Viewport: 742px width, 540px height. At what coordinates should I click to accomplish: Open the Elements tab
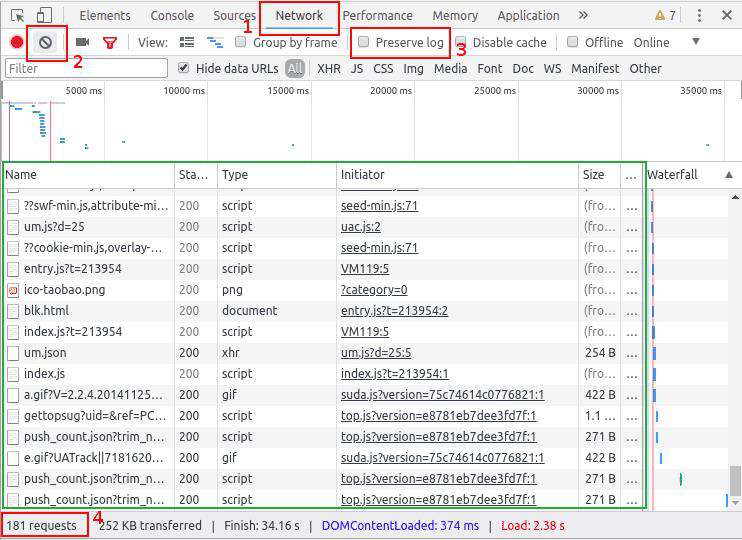coord(105,16)
